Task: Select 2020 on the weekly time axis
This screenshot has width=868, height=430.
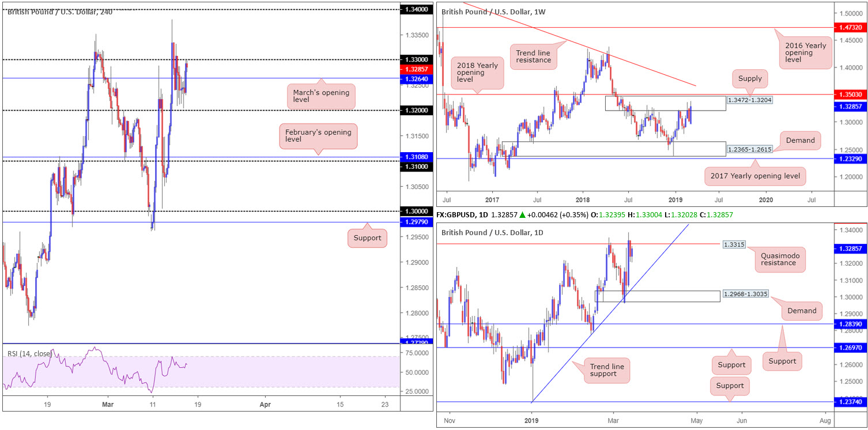Action: [767, 199]
